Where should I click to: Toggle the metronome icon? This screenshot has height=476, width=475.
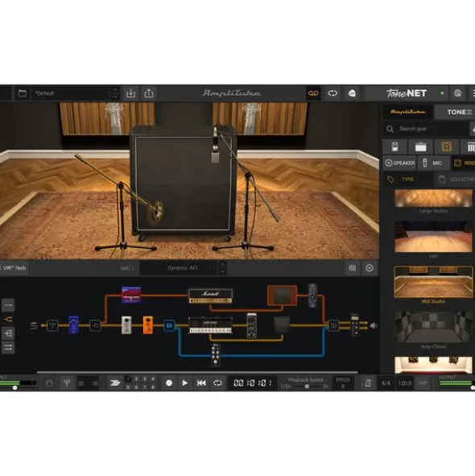pyautogui.click(x=368, y=383)
